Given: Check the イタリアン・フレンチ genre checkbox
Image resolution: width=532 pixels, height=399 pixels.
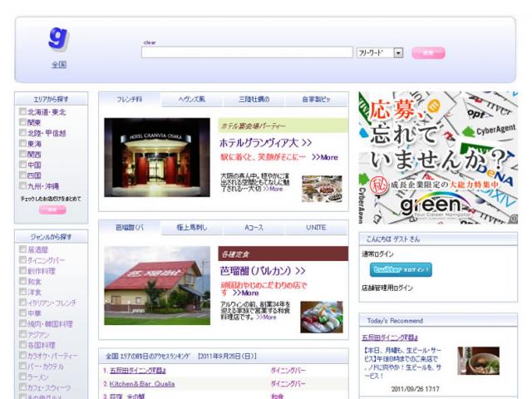Looking at the screenshot, I should (22, 303).
